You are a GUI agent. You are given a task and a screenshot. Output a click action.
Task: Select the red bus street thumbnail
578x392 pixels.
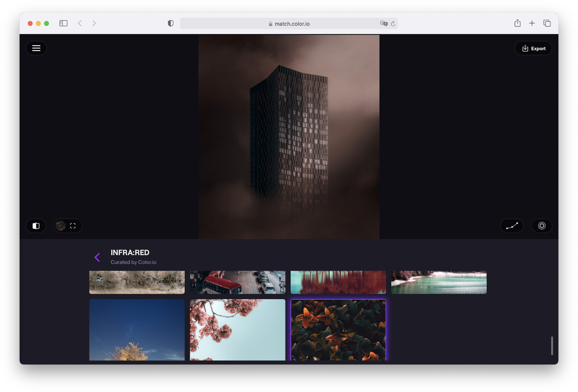pos(237,282)
